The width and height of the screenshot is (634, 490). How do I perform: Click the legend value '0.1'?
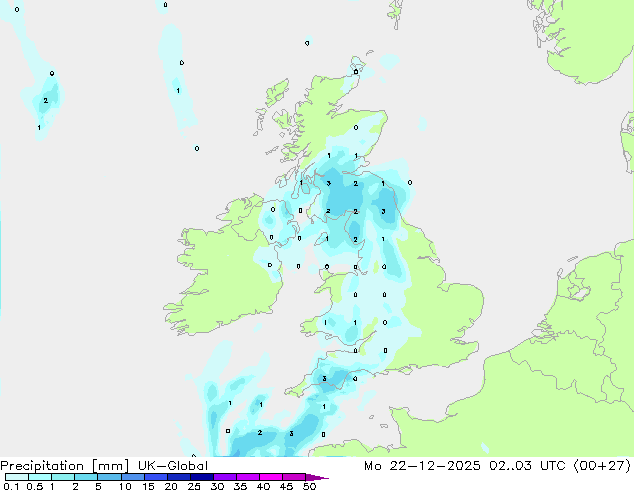pyautogui.click(x=11, y=486)
